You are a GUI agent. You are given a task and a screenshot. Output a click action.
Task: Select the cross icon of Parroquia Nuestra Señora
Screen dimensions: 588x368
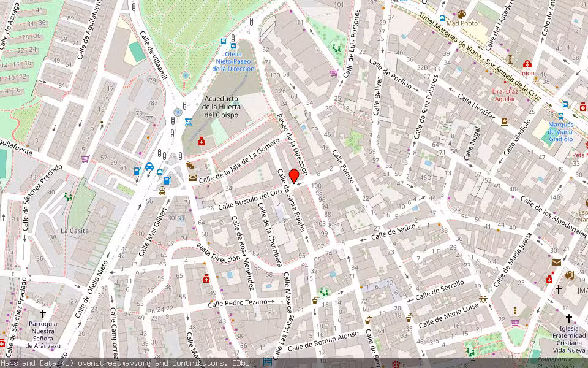43,314
